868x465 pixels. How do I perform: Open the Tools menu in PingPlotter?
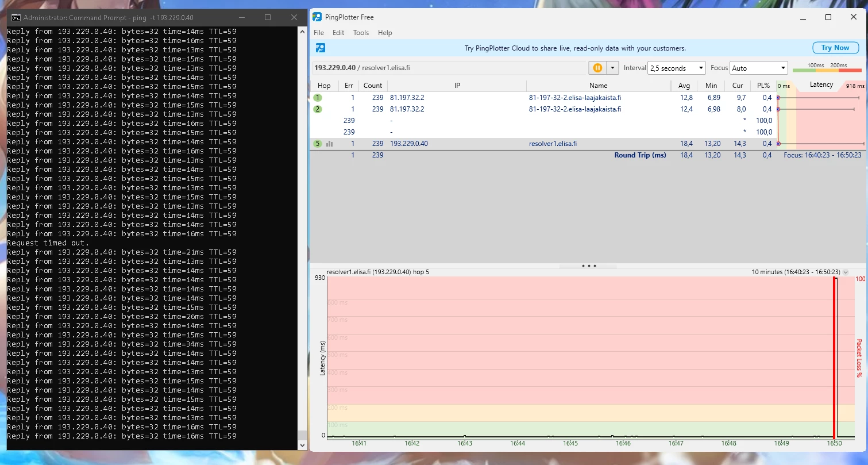[x=361, y=33]
